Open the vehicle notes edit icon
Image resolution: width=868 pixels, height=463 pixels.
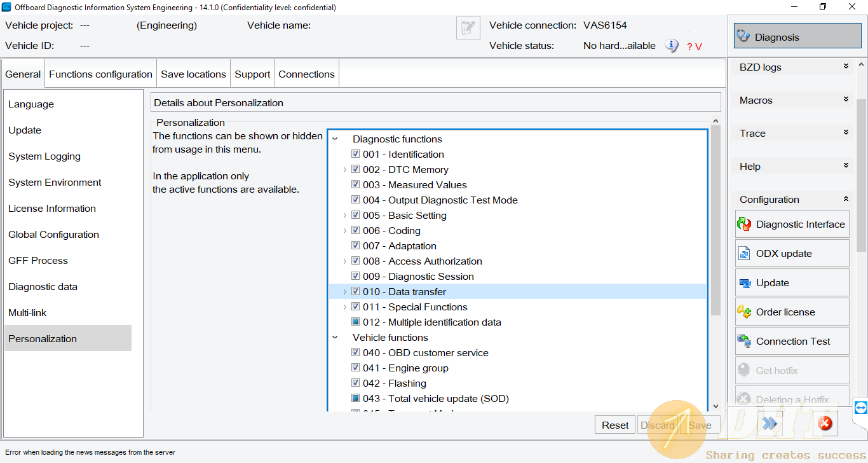point(468,28)
